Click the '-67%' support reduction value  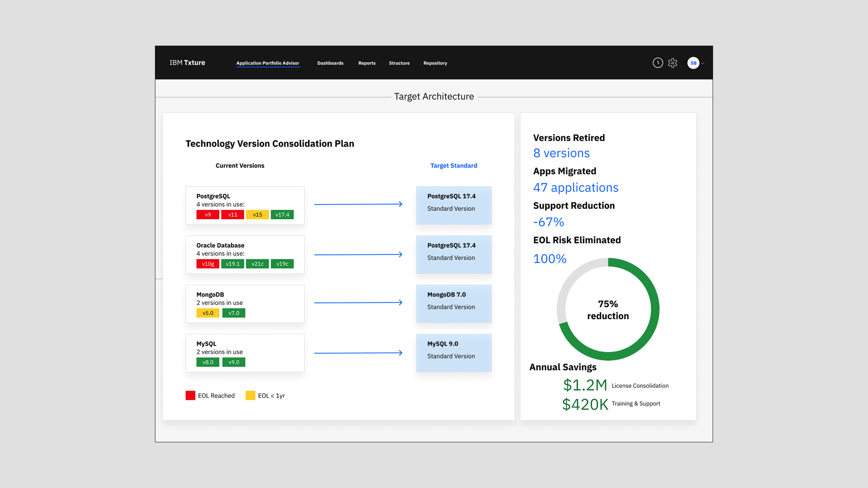point(549,222)
